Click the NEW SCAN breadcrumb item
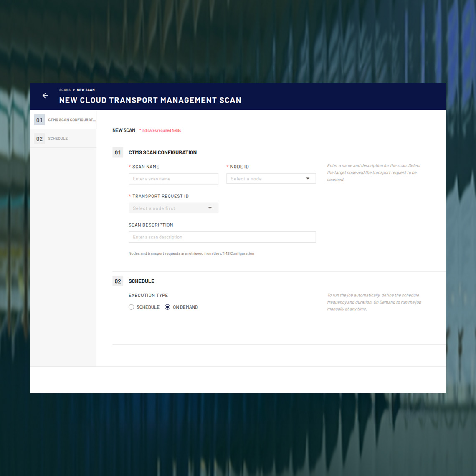The height and width of the screenshot is (476, 476). tap(86, 90)
